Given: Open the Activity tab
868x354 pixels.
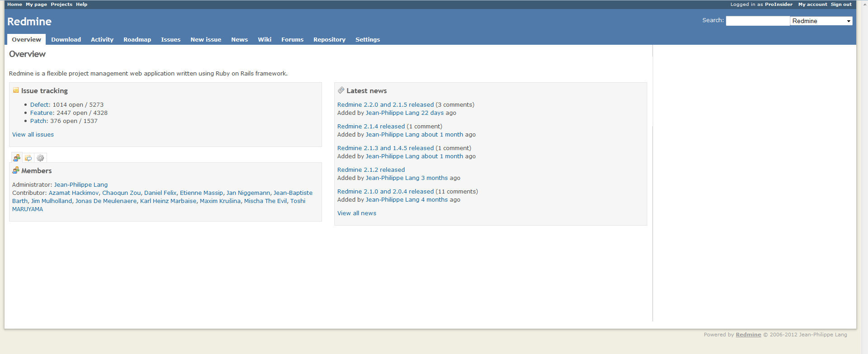Looking at the screenshot, I should 102,39.
